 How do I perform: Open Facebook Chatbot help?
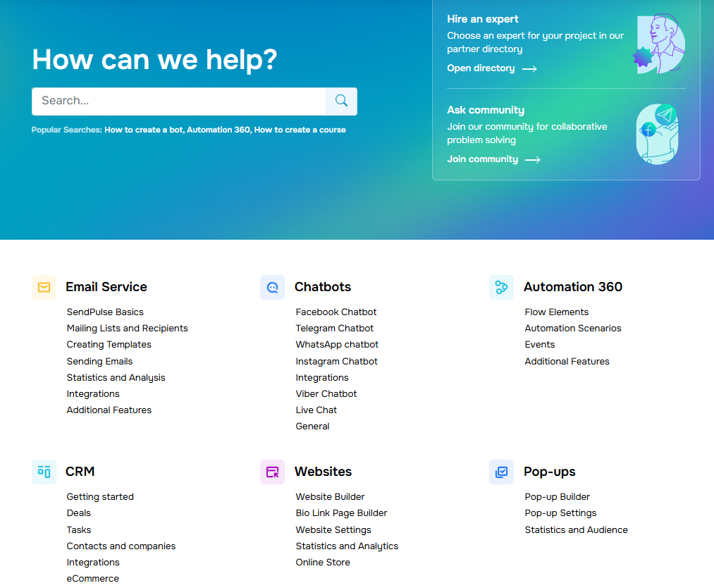point(336,312)
